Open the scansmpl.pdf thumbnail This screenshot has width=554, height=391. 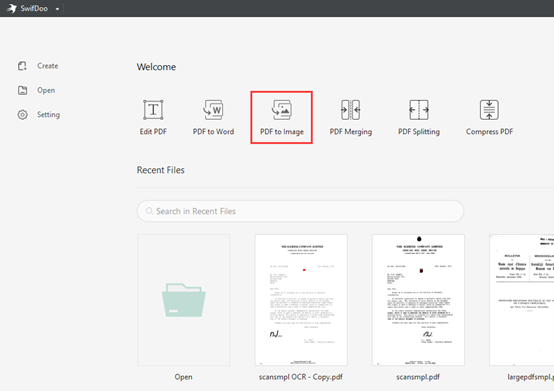pos(418,300)
